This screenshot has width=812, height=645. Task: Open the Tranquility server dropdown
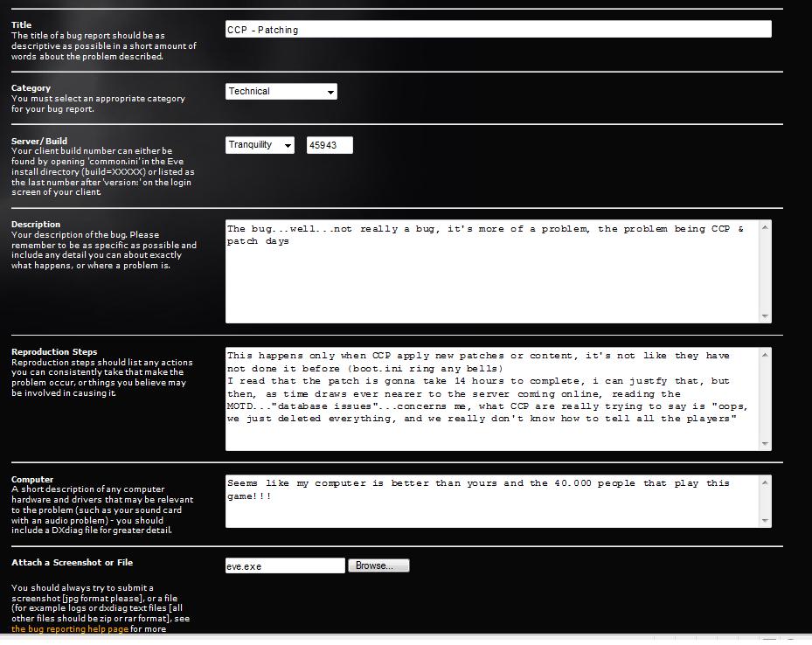[x=260, y=145]
